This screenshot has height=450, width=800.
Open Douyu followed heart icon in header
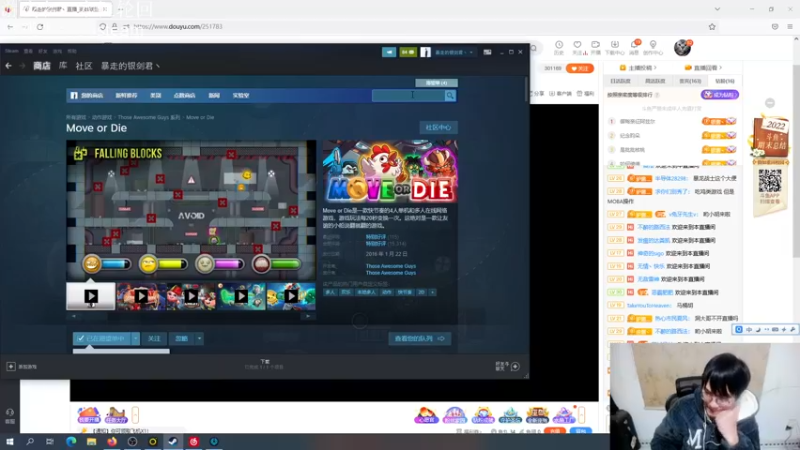[577, 45]
